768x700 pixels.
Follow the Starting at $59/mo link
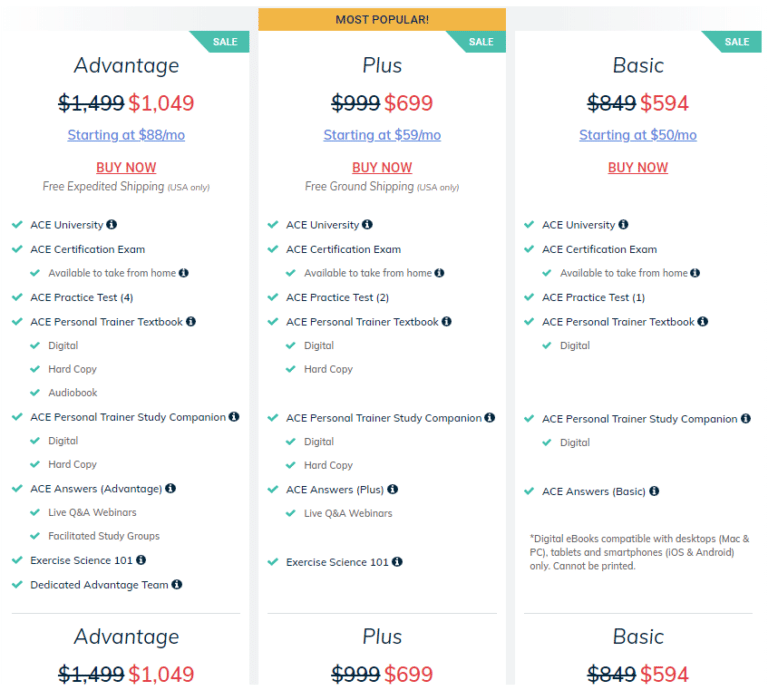pos(382,135)
